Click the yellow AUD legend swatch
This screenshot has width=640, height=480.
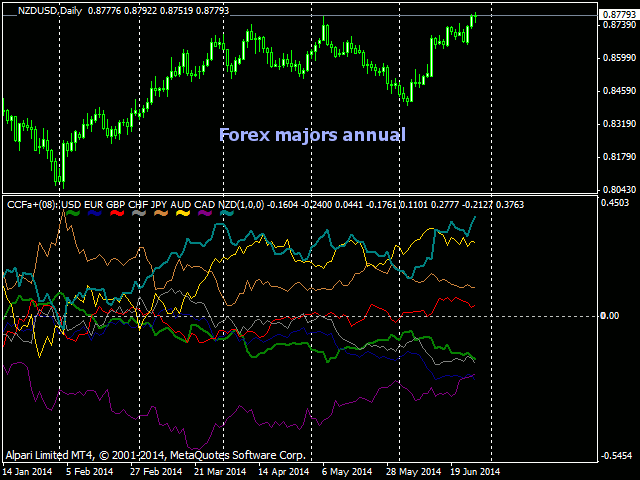183,213
